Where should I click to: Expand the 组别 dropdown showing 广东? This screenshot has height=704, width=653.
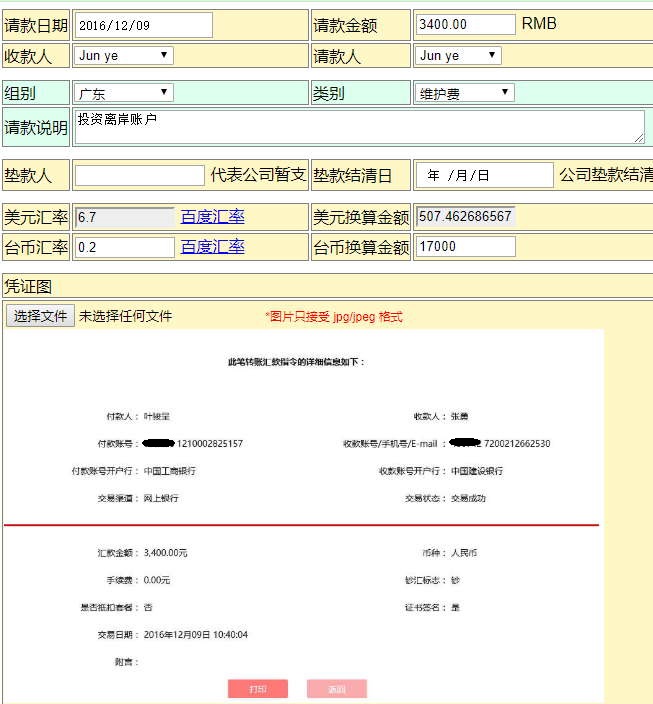tap(124, 93)
